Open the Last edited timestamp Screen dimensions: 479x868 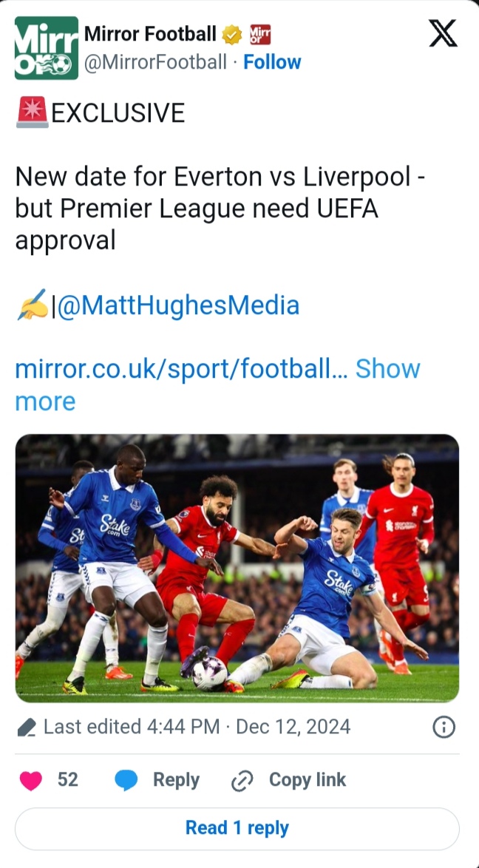click(197, 727)
